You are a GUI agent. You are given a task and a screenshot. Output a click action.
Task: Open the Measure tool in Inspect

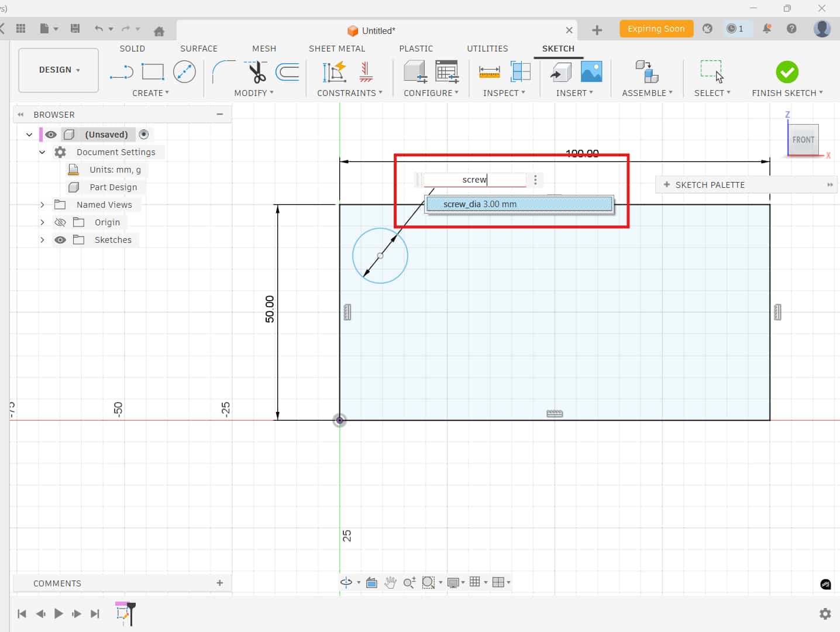point(489,72)
